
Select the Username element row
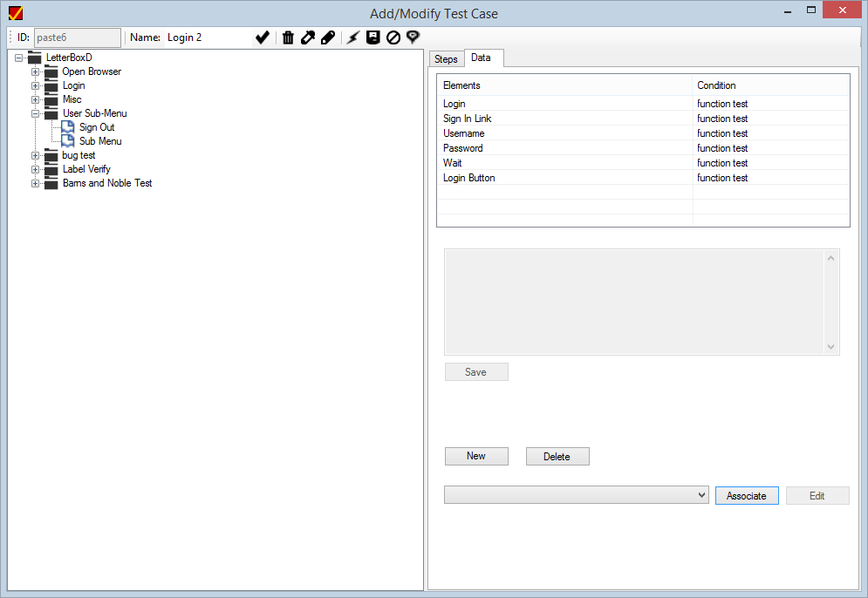(643, 133)
